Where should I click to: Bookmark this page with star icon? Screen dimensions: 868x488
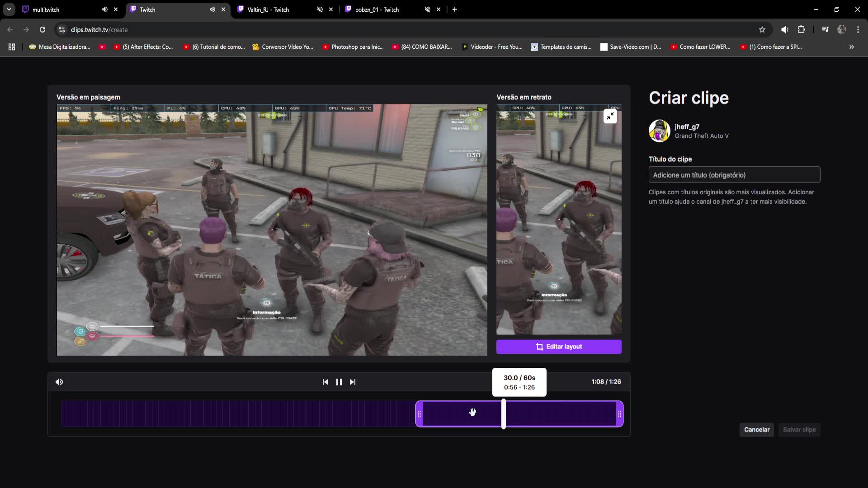coord(762,30)
